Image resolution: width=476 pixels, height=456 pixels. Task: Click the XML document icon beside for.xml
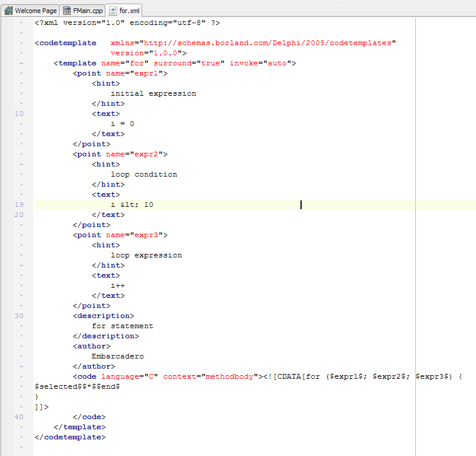point(112,11)
